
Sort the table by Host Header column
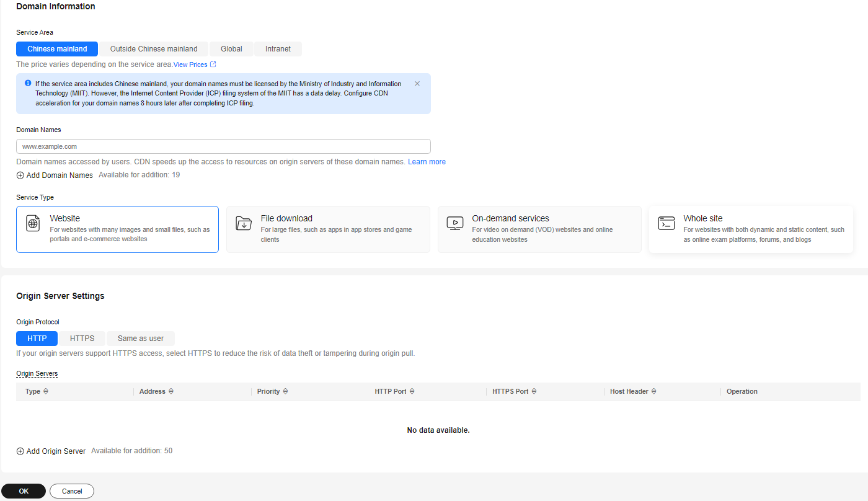click(x=653, y=392)
